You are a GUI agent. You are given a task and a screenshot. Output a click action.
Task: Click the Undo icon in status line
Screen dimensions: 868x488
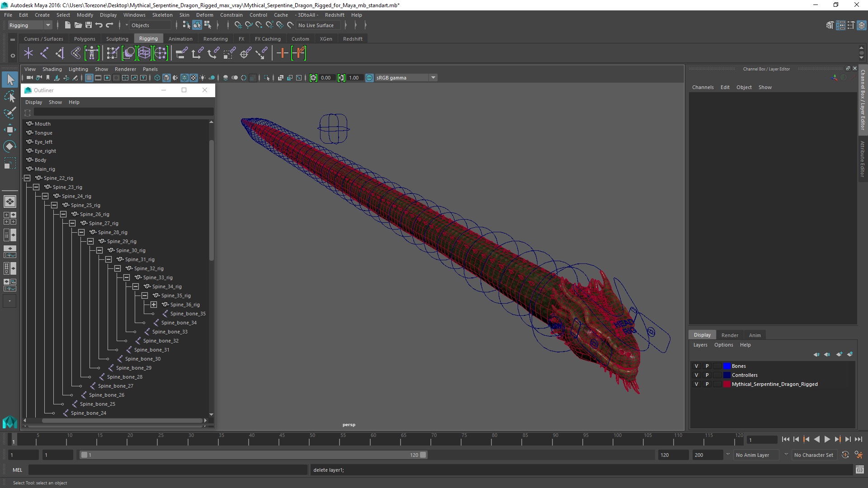click(x=99, y=25)
